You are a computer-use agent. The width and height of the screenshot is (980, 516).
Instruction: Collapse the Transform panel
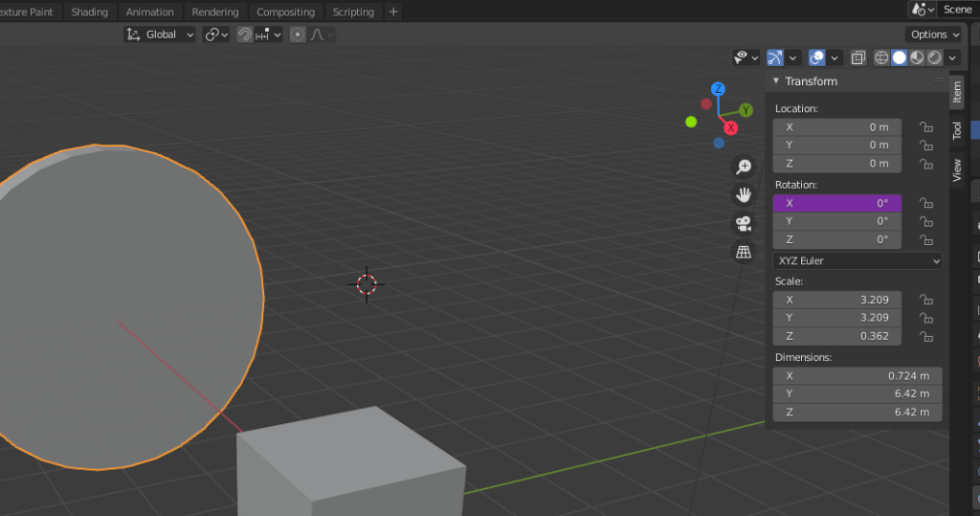tap(776, 81)
